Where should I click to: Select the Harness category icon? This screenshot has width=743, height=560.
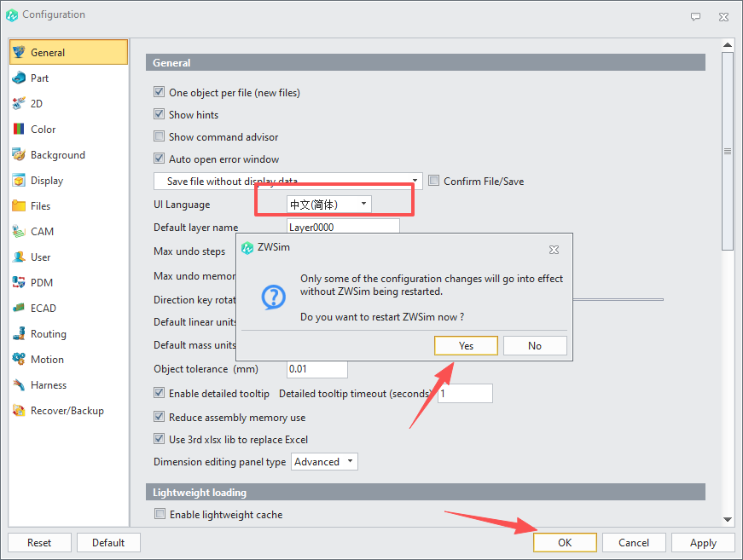[x=19, y=385]
